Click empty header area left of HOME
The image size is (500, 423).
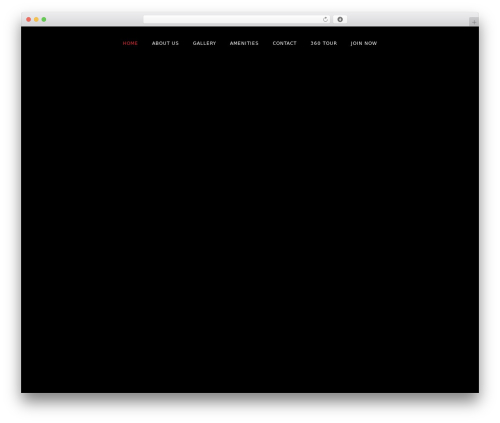(72, 43)
